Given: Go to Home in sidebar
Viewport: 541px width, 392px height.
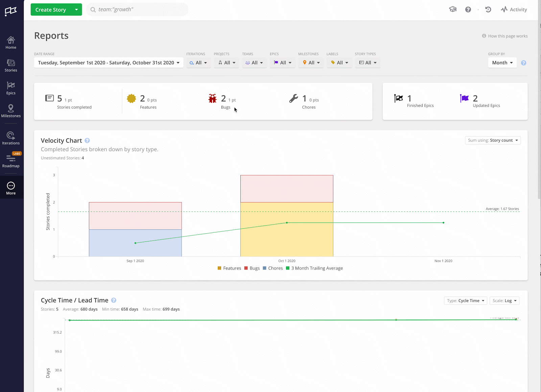Looking at the screenshot, I should click(x=11, y=43).
